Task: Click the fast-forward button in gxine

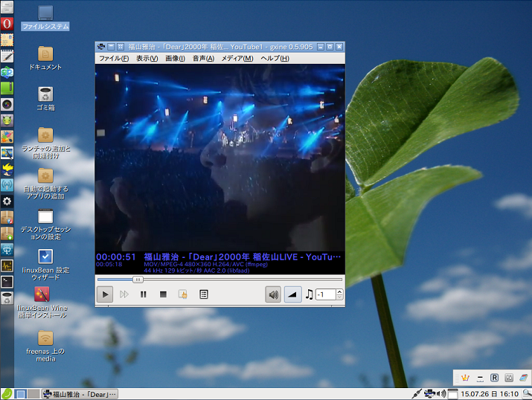Action: [124, 294]
